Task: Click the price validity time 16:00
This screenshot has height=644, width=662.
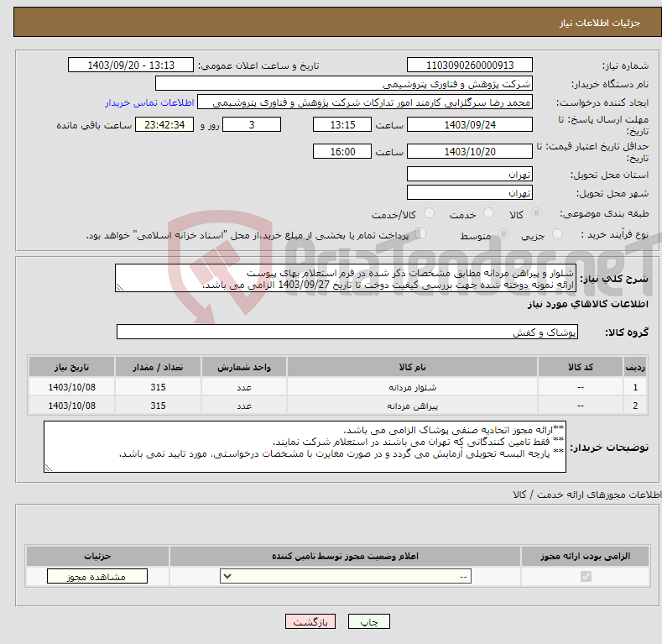Action: pos(342,152)
